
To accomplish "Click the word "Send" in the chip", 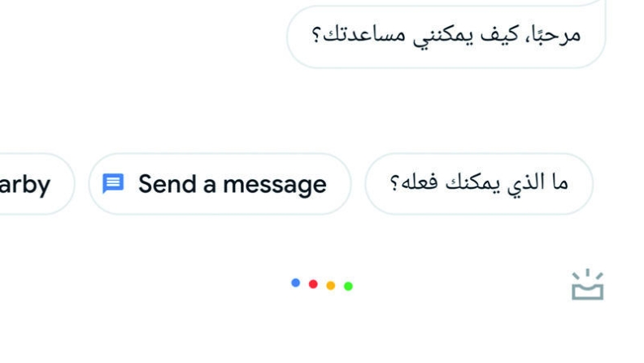I will tap(168, 184).
